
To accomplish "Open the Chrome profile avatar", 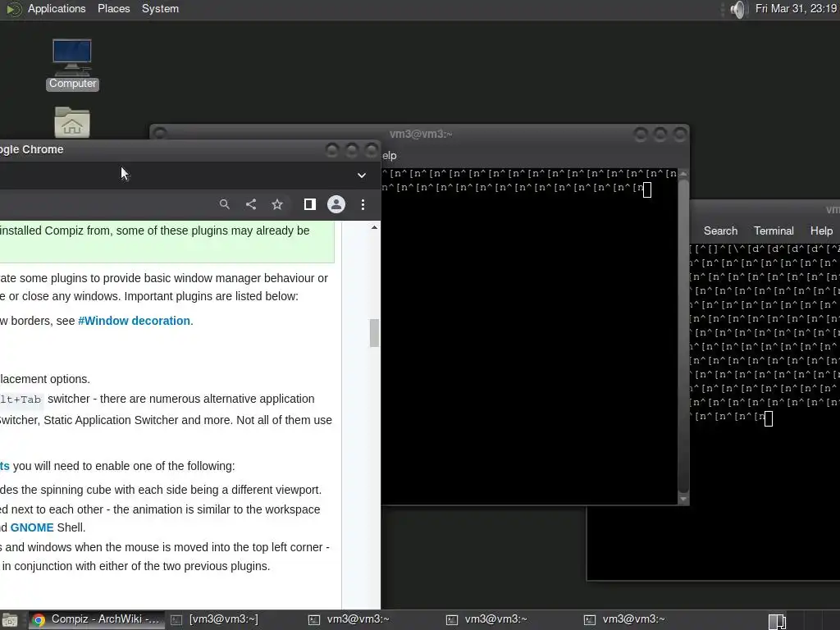I will tap(336, 204).
